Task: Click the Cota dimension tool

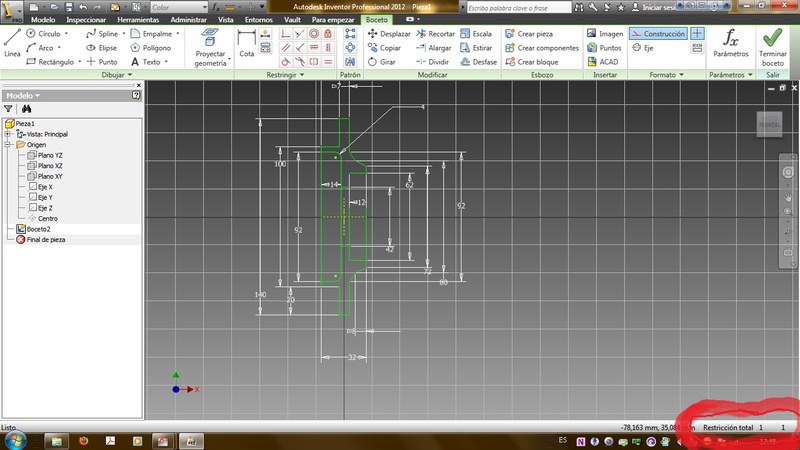Action: pyautogui.click(x=246, y=43)
